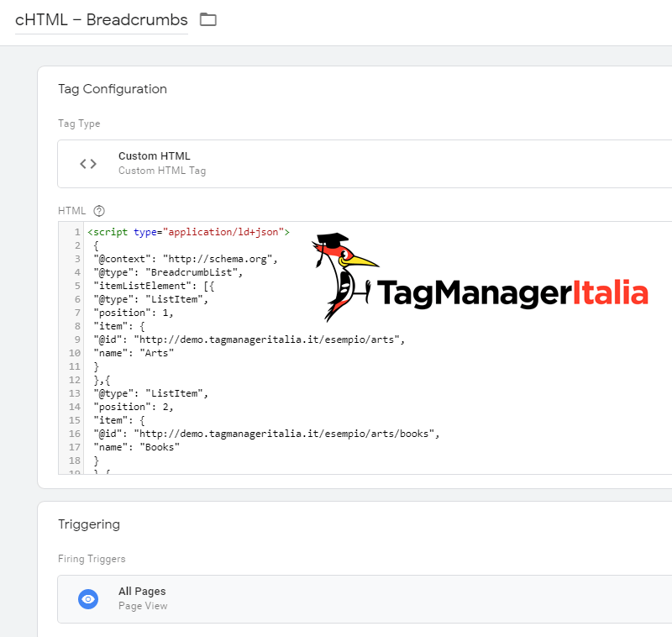Screen dimensions: 672x637
Task: Click line number 18 in gutter
Action: 75,461
